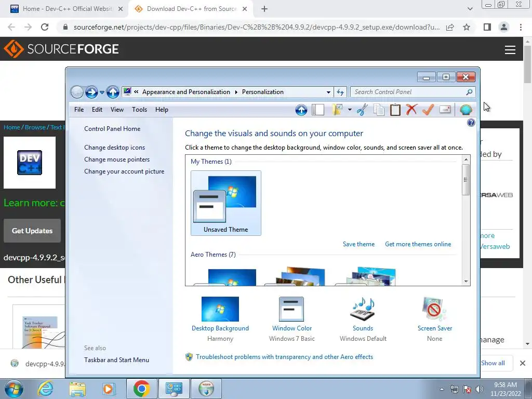Open Chrome three-dot menu

coord(521,27)
